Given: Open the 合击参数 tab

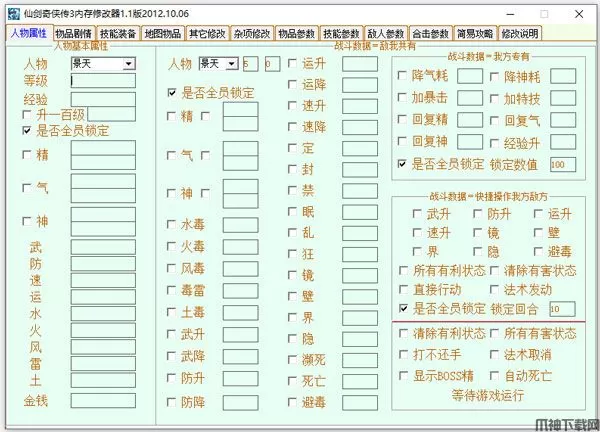Looking at the screenshot, I should [x=430, y=34].
